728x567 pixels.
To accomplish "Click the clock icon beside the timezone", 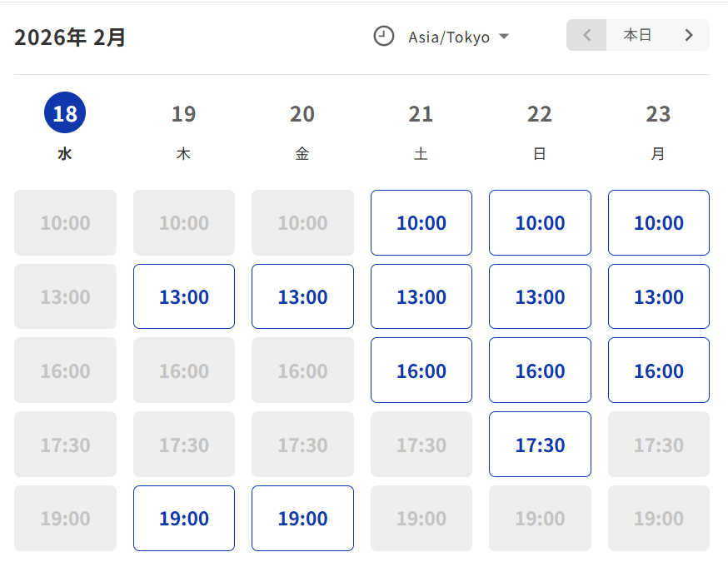I will [x=383, y=37].
